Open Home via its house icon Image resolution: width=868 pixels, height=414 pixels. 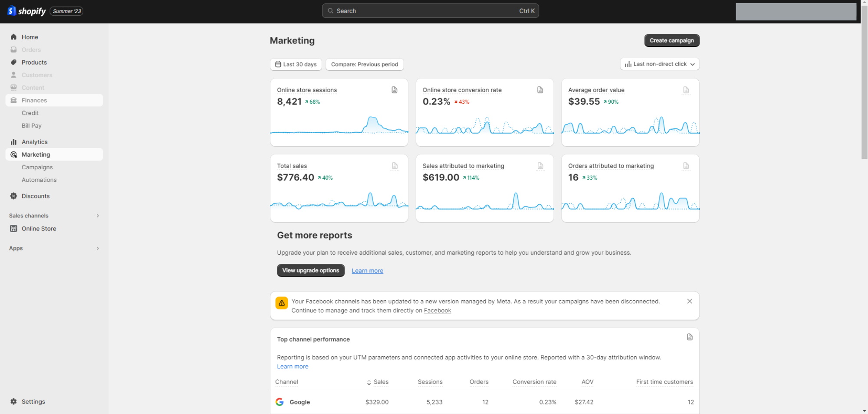point(14,37)
